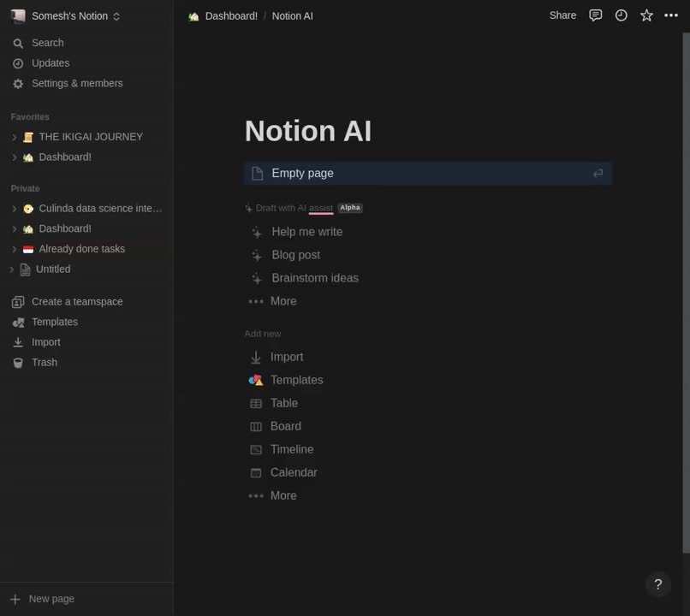Click the plus icon beside New page

tap(15, 599)
